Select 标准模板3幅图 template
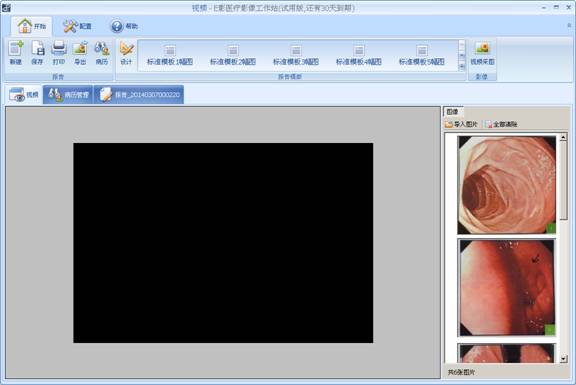576x385 pixels. (296, 55)
